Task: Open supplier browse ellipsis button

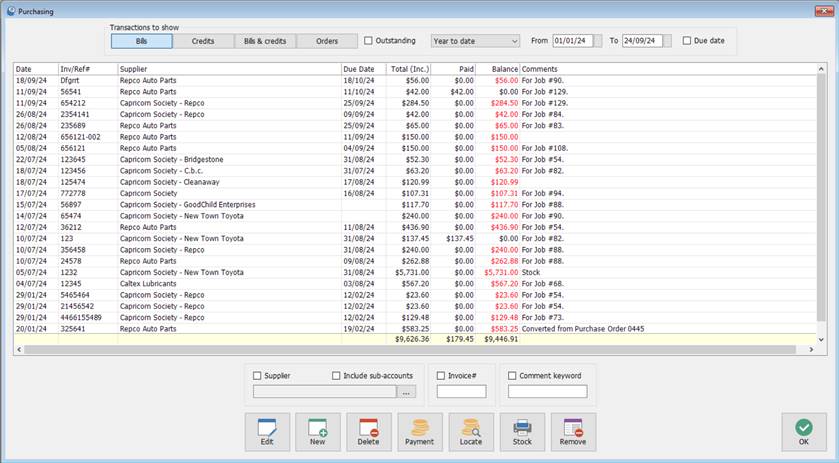Action: tap(406, 392)
